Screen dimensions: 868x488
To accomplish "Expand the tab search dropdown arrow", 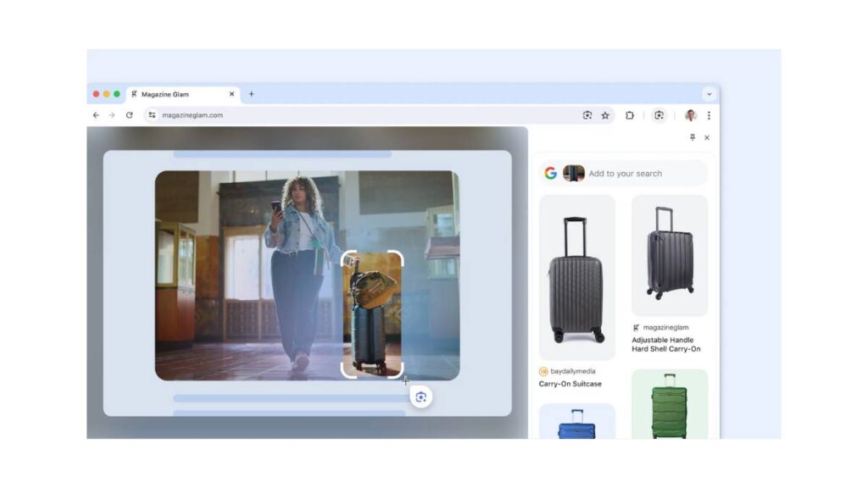I will click(709, 94).
